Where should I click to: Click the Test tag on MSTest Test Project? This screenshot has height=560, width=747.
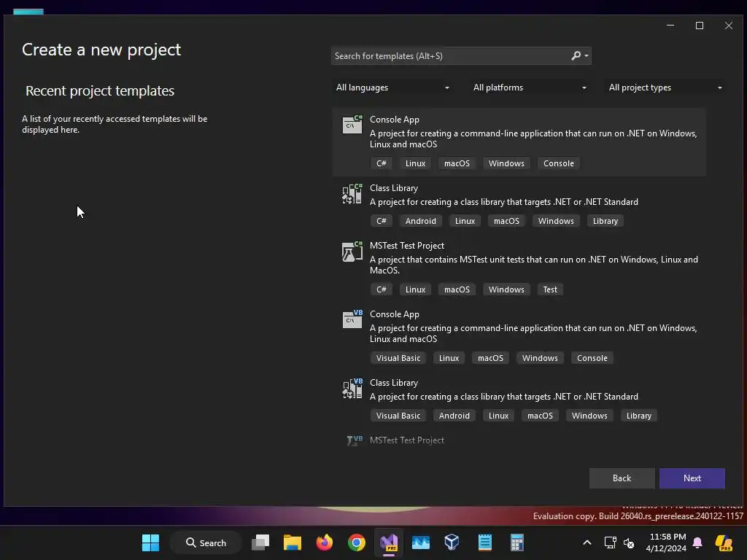pyautogui.click(x=550, y=289)
